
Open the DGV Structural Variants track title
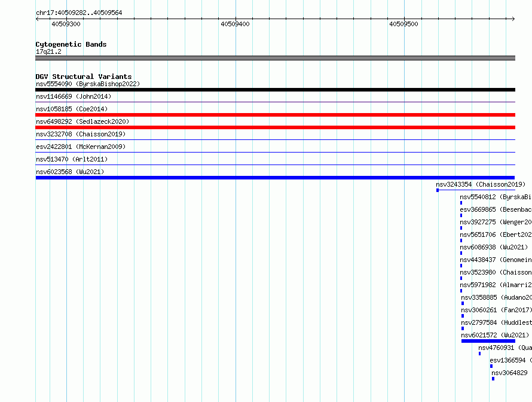[84, 77]
